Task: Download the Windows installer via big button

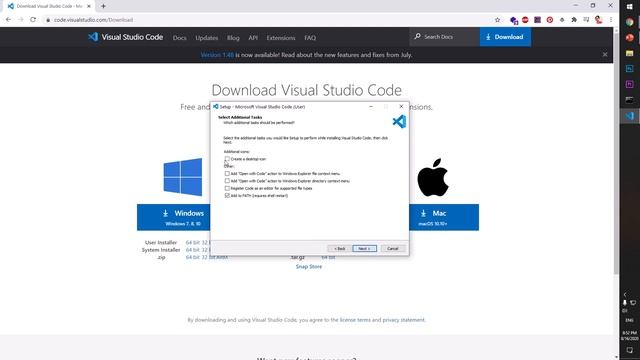Action: point(174,217)
